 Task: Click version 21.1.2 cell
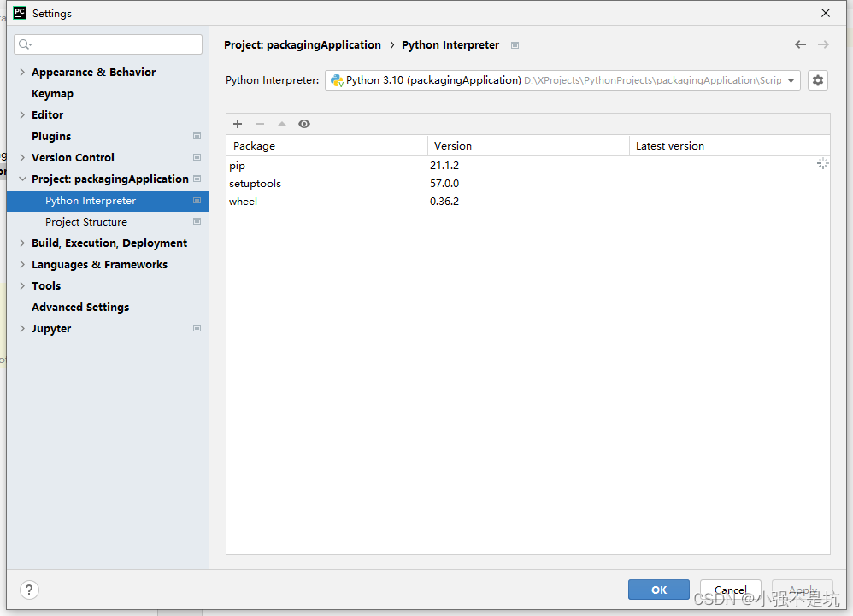(x=444, y=165)
